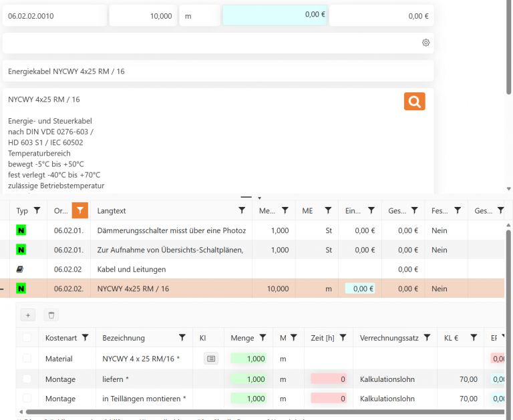Open settings gear in the empty field
513x420 pixels.
[425, 43]
